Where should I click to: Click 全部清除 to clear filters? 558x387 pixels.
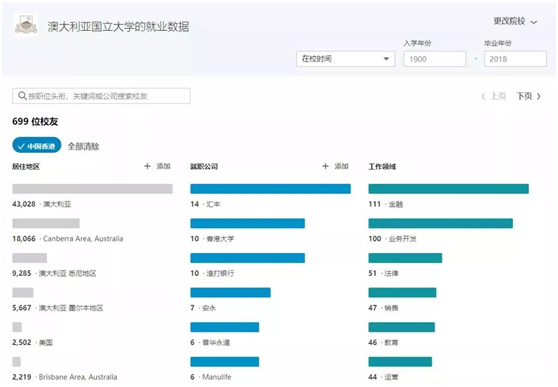[x=83, y=146]
